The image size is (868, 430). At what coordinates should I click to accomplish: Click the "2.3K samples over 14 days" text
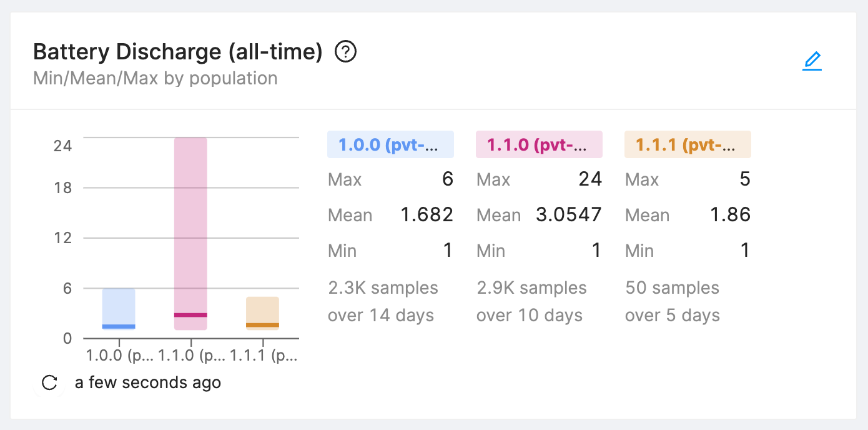383,301
